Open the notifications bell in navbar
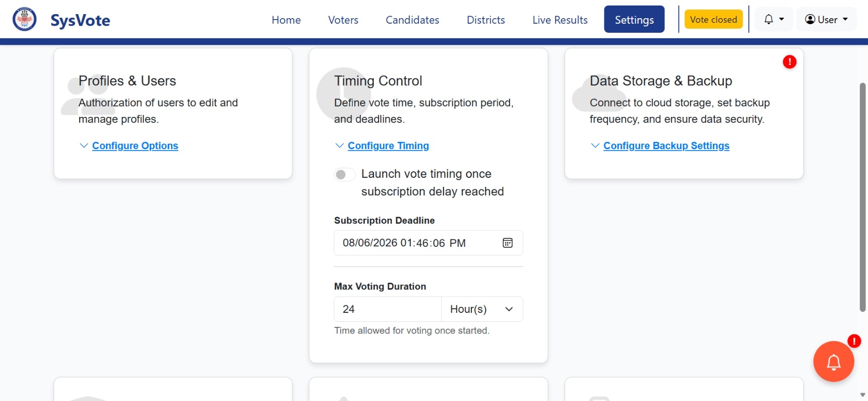868x401 pixels. click(x=769, y=20)
